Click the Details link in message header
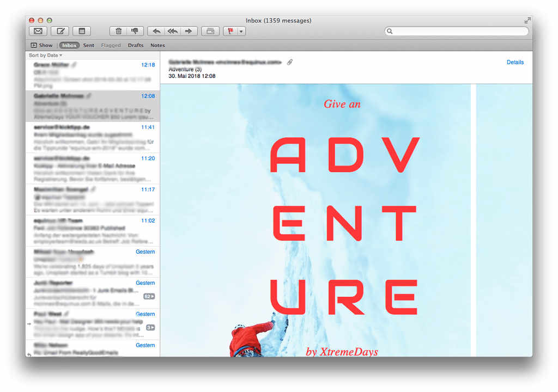 point(515,62)
